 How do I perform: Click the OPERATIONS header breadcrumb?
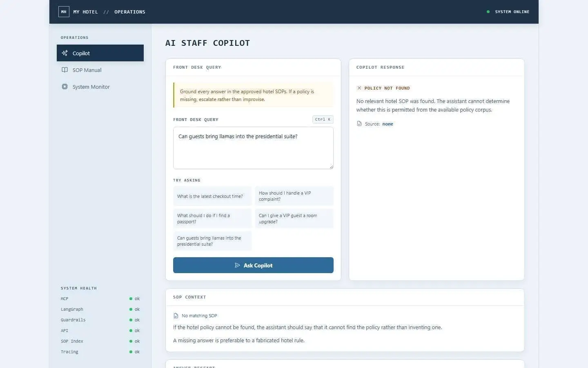[130, 12]
